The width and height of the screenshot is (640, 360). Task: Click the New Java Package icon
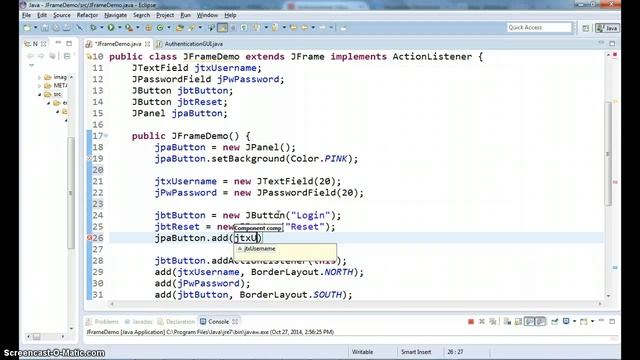click(149, 28)
